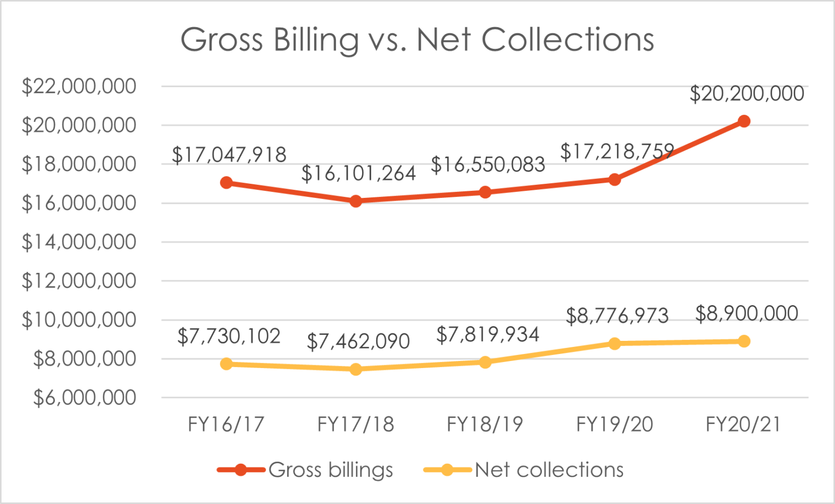Select the Net collections FY19/20 data point
Screen dimensions: 835x504
point(614,344)
